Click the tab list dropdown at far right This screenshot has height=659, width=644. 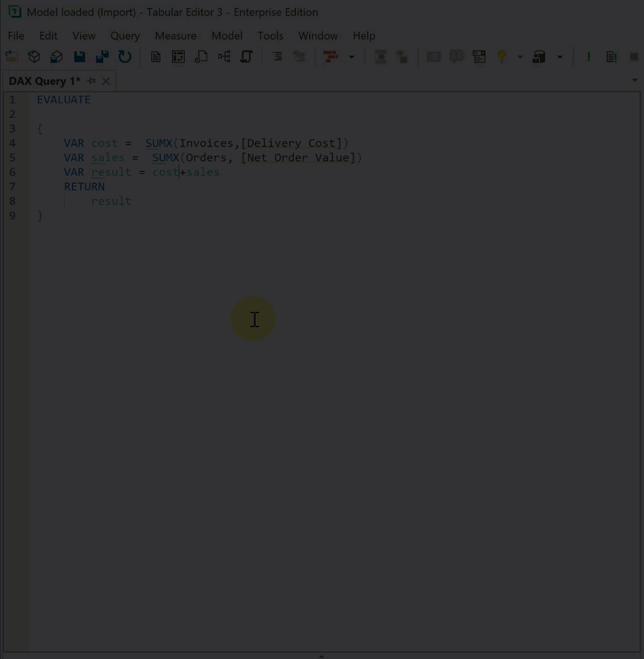634,80
